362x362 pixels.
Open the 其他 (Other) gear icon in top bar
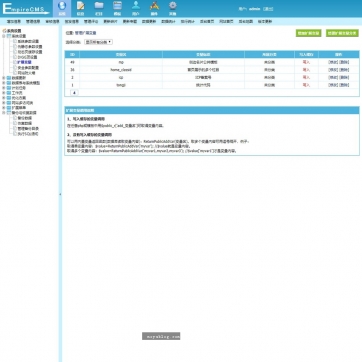coord(172,8)
